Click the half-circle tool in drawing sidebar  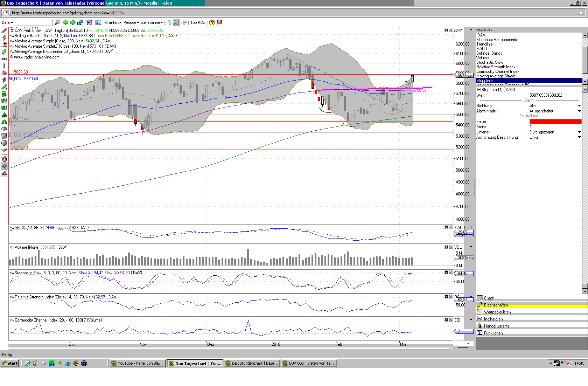click(x=4, y=150)
